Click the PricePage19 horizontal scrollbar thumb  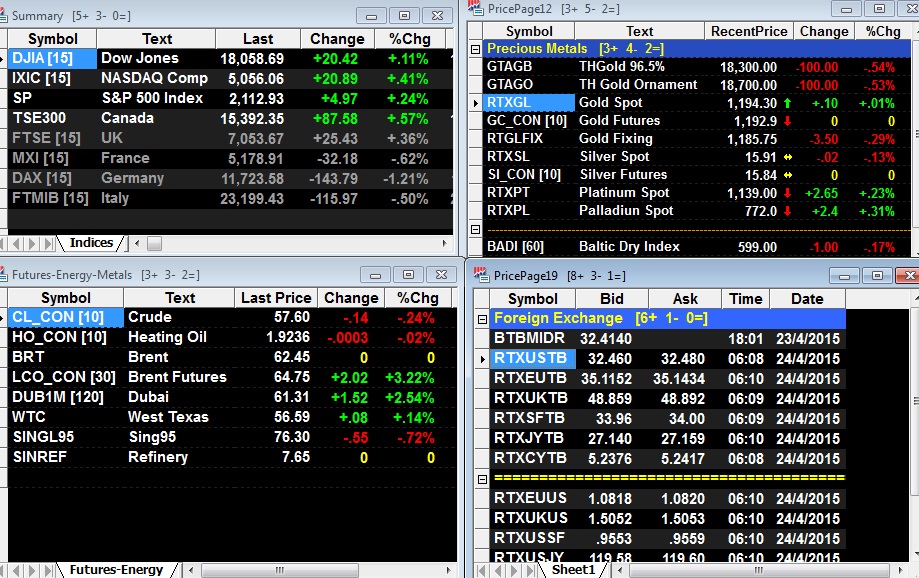click(758, 570)
